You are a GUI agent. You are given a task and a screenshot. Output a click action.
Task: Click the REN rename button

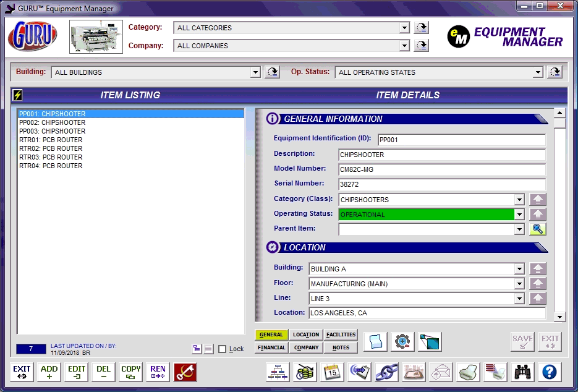pos(158,372)
